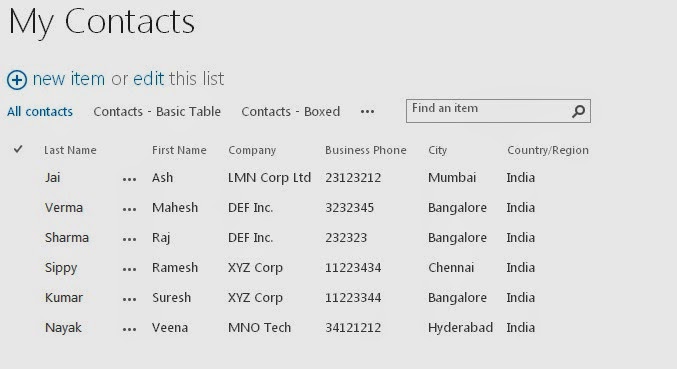
Task: Switch to Contacts - Boxed view
Action: click(x=291, y=112)
